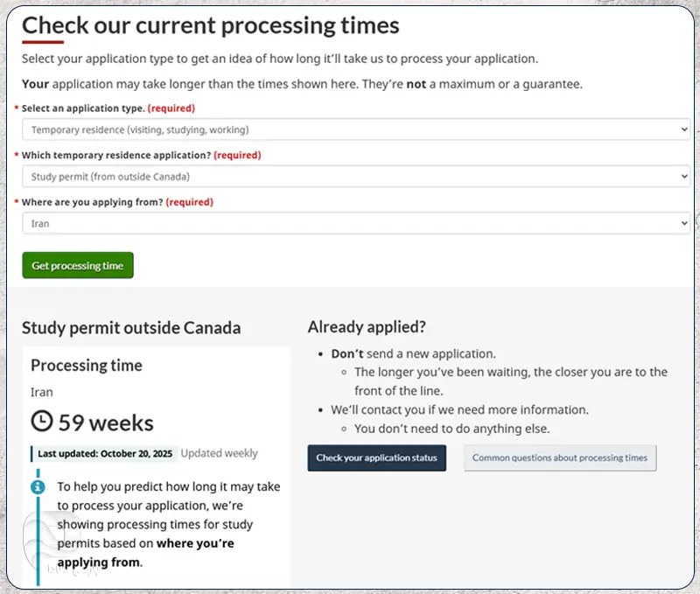
Task: Open the country dropdown showing Iran
Action: (x=355, y=224)
